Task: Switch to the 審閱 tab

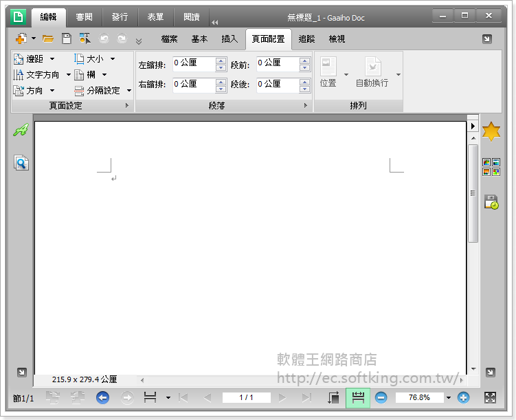Action: coord(84,16)
